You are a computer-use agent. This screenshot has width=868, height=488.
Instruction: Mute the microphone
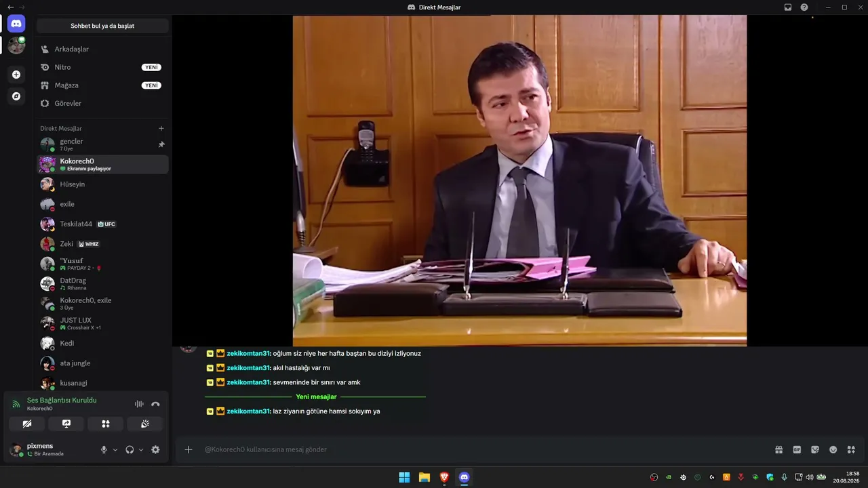pyautogui.click(x=104, y=449)
